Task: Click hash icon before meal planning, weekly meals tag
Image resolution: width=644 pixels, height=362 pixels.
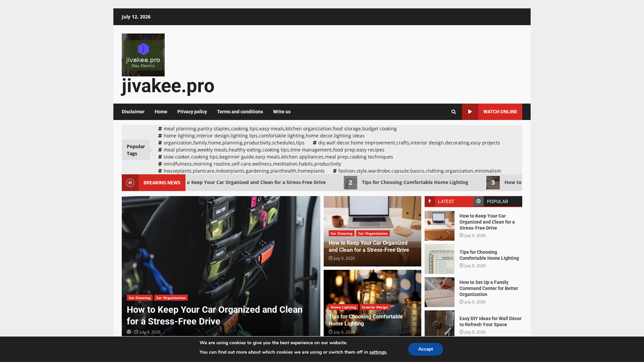Action: point(160,150)
